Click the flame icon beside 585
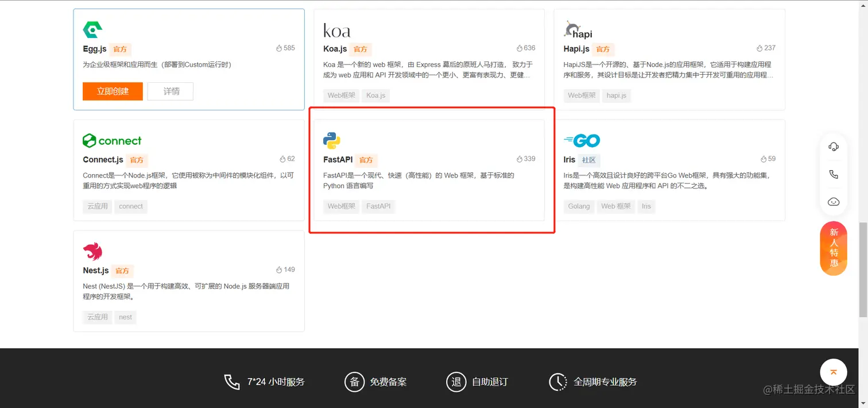Screen dimensions: 868x408 click(x=279, y=48)
